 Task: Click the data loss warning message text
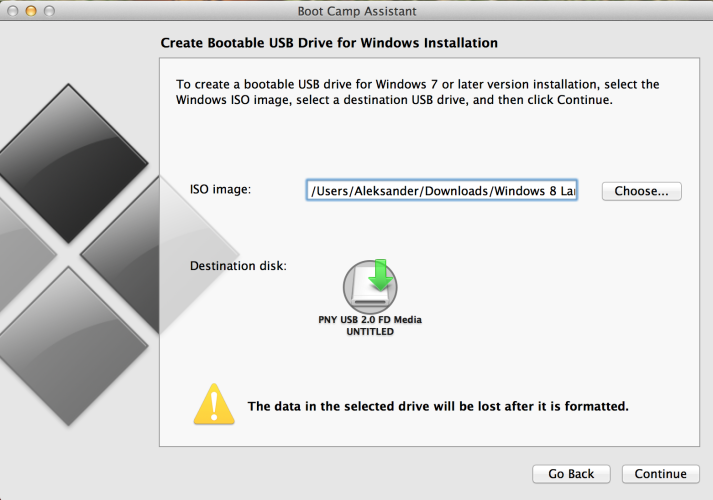coord(438,407)
